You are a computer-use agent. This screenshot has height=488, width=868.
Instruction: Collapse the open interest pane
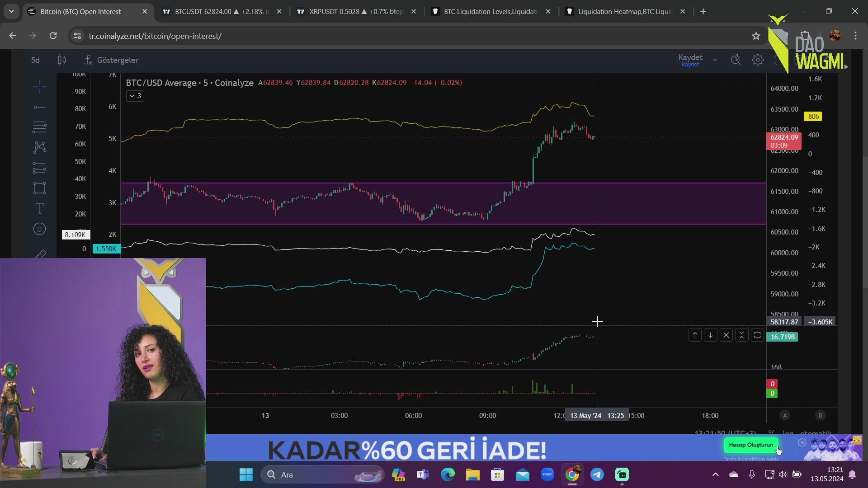pos(741,335)
